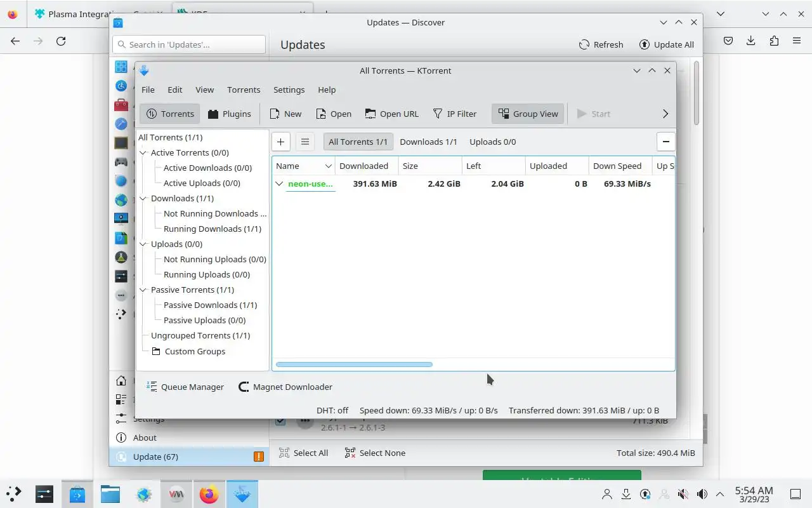Screen dimensions: 812x508
Task: Open the Plugins activity
Action: click(x=229, y=114)
